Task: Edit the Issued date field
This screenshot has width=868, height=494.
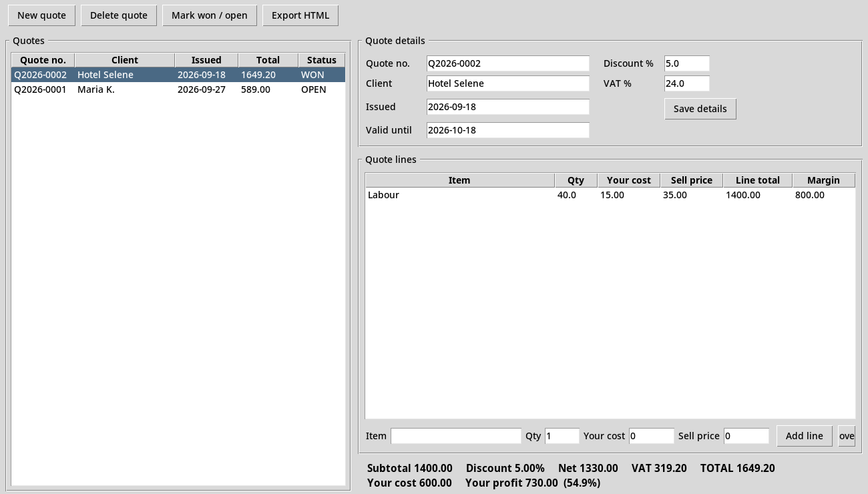Action: click(508, 107)
